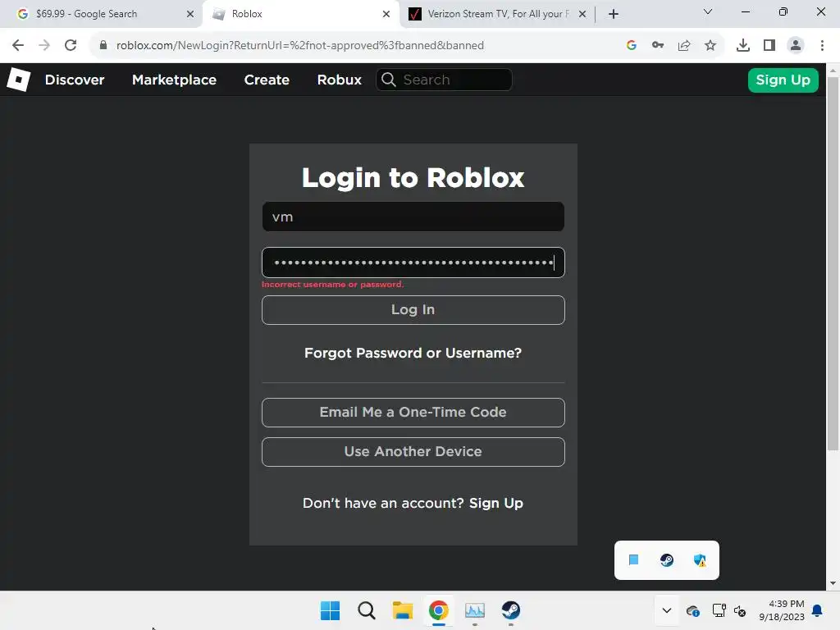Open the Robux menu item
Viewport: 840px width, 630px height.
(339, 80)
